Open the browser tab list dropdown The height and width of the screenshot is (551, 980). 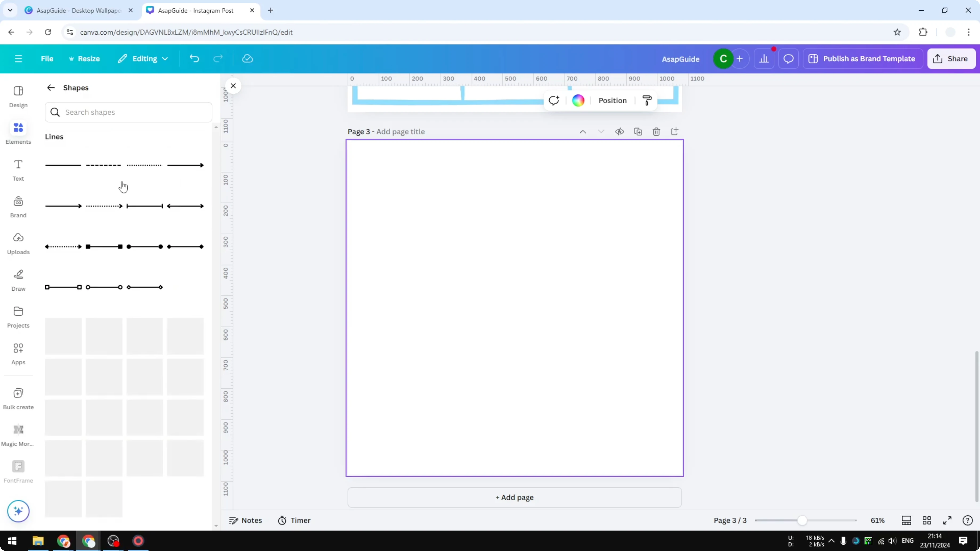point(10,10)
